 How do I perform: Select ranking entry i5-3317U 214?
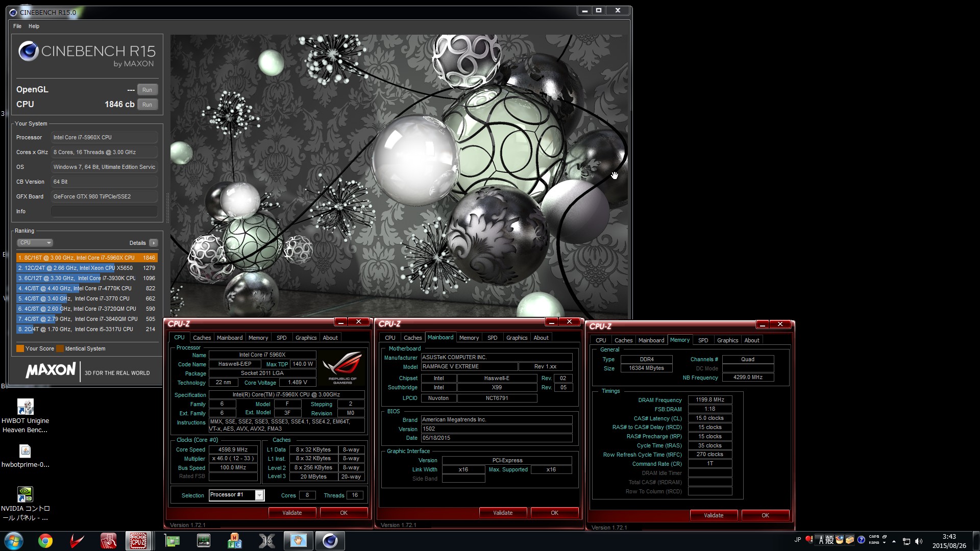(87, 329)
